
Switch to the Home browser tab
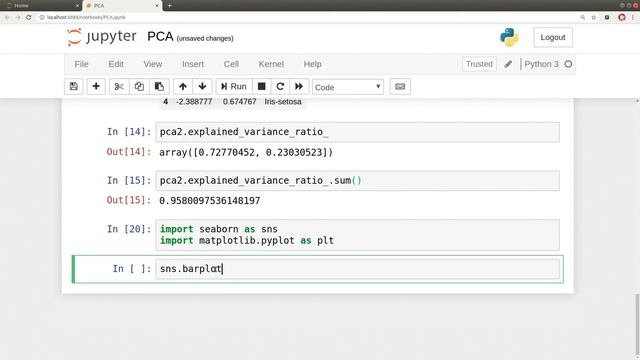(41, 6)
